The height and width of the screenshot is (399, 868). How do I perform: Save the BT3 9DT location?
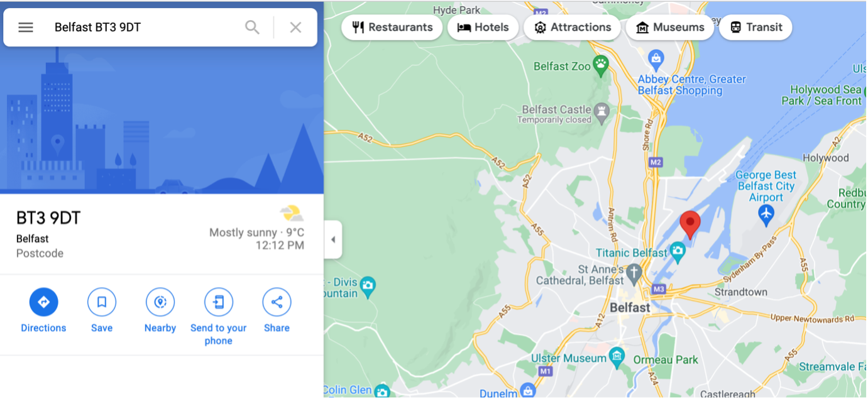pos(102,302)
